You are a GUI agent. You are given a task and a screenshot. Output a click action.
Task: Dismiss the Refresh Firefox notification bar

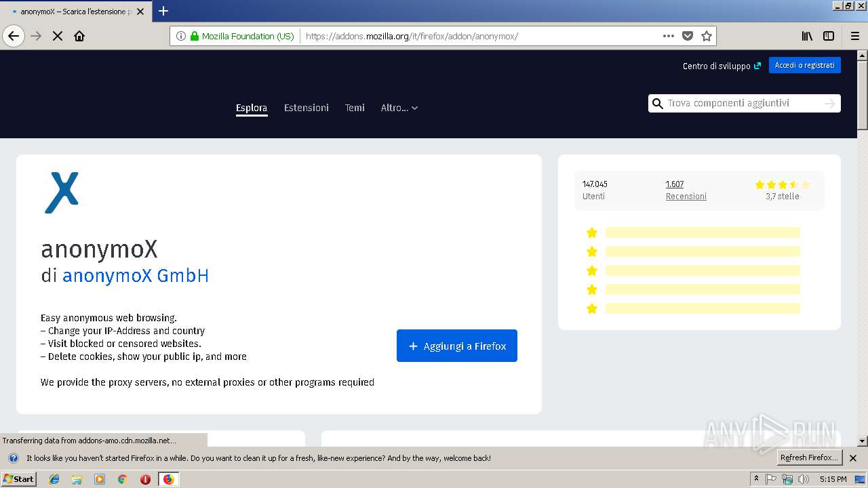pos(853,458)
